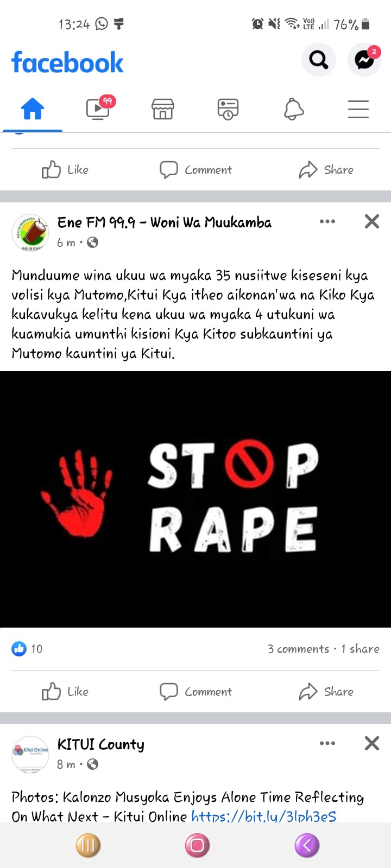Screen dimensions: 391x868
Task: Comment on the Stop Rape post
Action: 195,692
